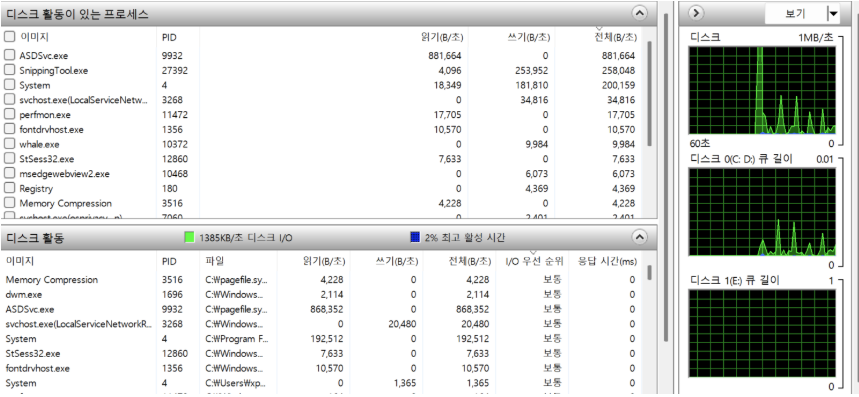Click the blue 최고 활성 시간 swatch

415,237
